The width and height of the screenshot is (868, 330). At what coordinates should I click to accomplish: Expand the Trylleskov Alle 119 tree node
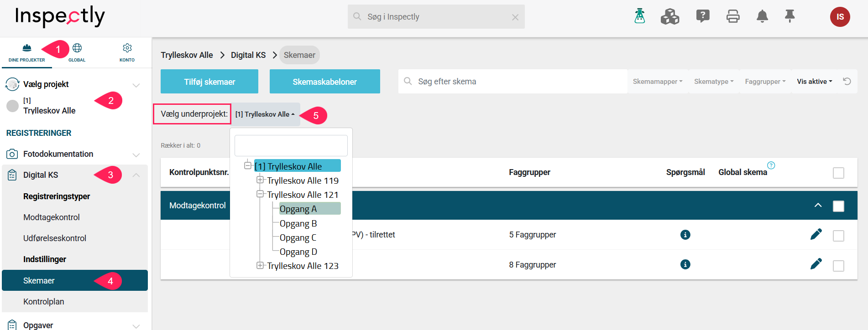[260, 180]
